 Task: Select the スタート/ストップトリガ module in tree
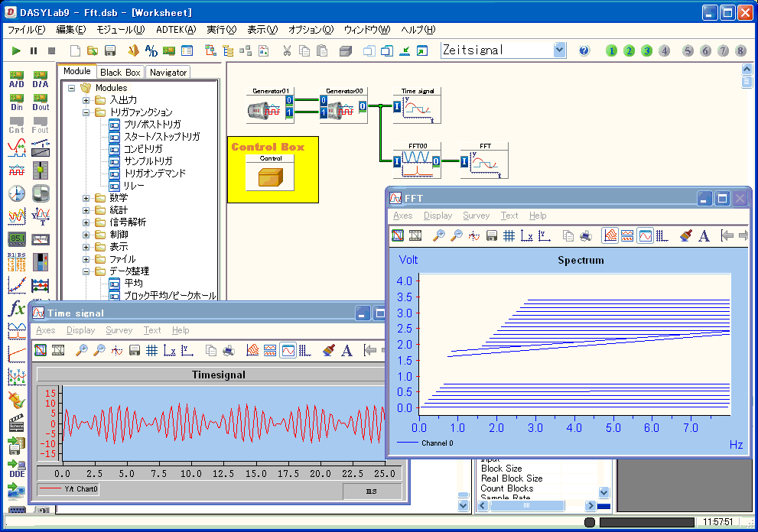coord(162,137)
